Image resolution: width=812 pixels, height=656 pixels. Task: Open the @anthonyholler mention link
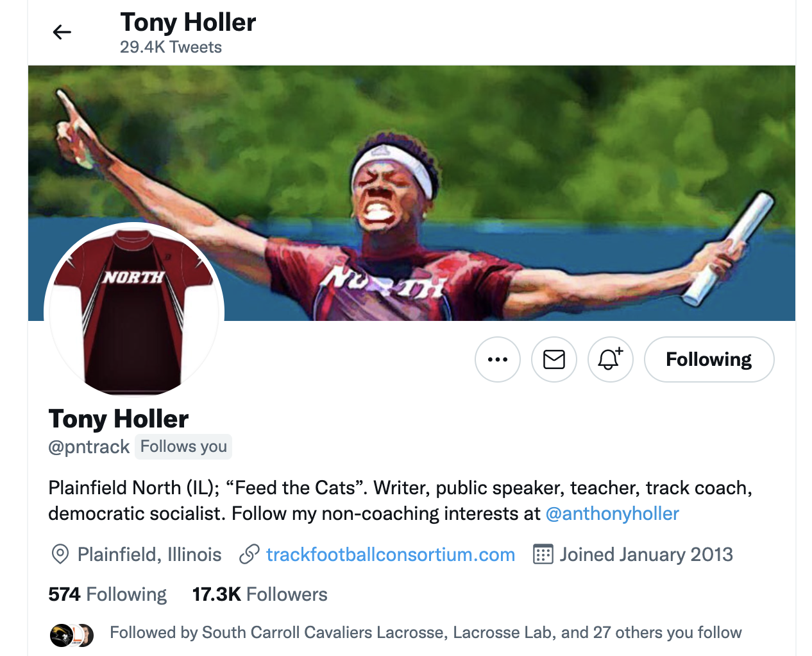click(612, 514)
